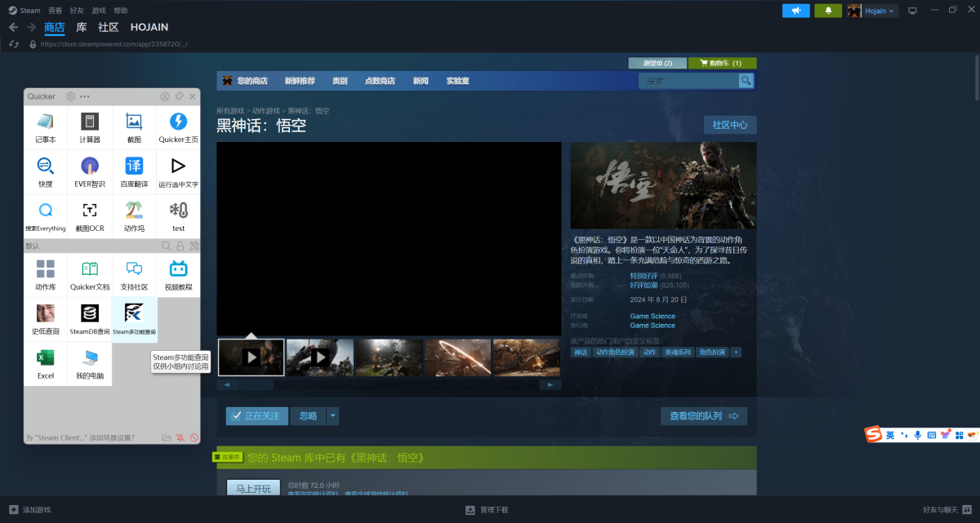Start the 截图OCR action
Screen dimensions: 980x523
90,216
